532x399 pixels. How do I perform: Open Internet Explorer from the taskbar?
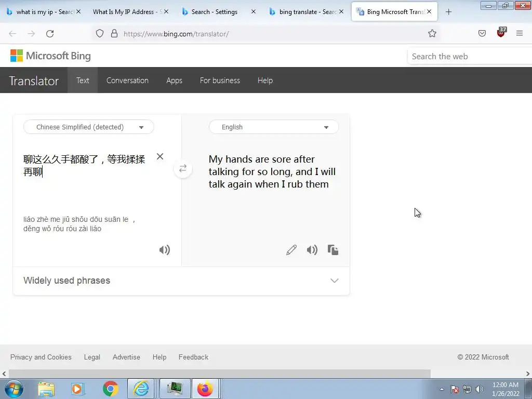pyautogui.click(x=141, y=389)
